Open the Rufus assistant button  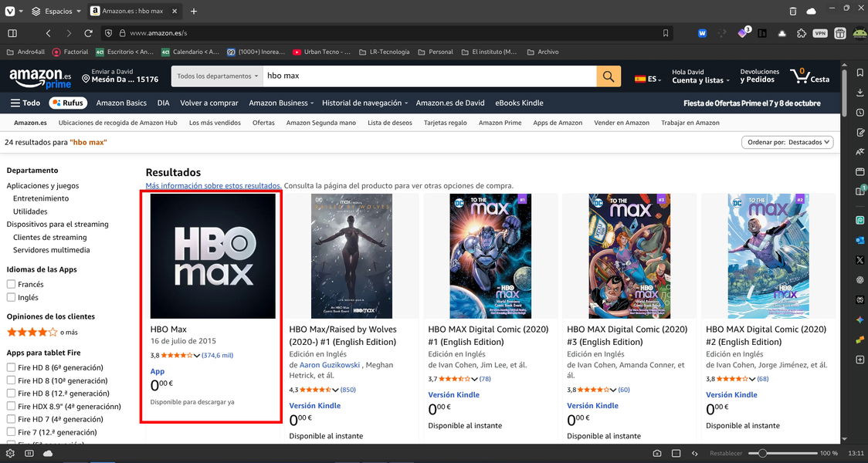pyautogui.click(x=69, y=103)
